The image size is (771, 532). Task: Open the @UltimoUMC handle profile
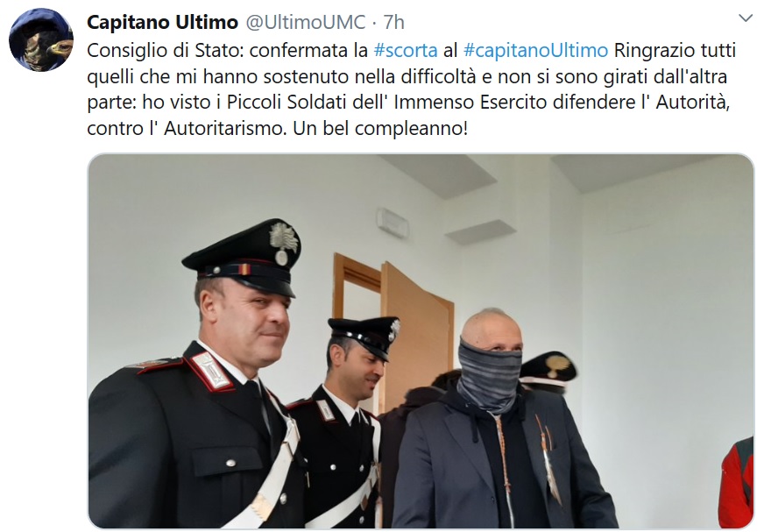coord(306,22)
